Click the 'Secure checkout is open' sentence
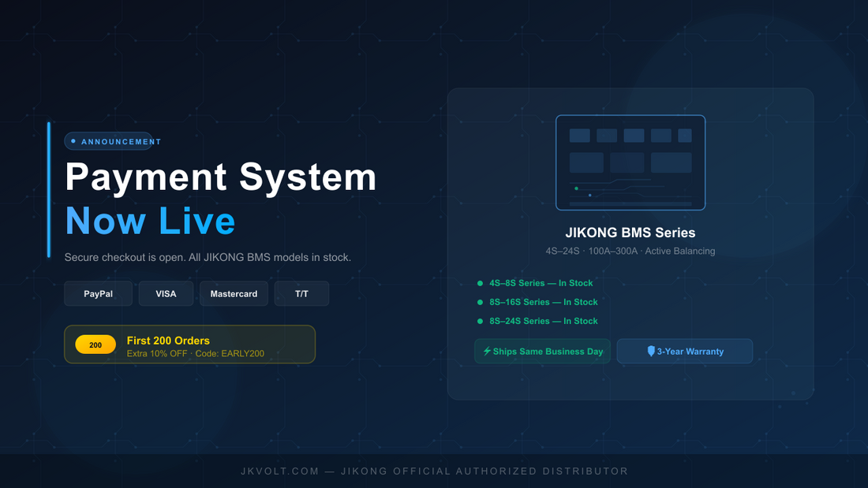Image resolution: width=868 pixels, height=488 pixels. pyautogui.click(x=208, y=257)
